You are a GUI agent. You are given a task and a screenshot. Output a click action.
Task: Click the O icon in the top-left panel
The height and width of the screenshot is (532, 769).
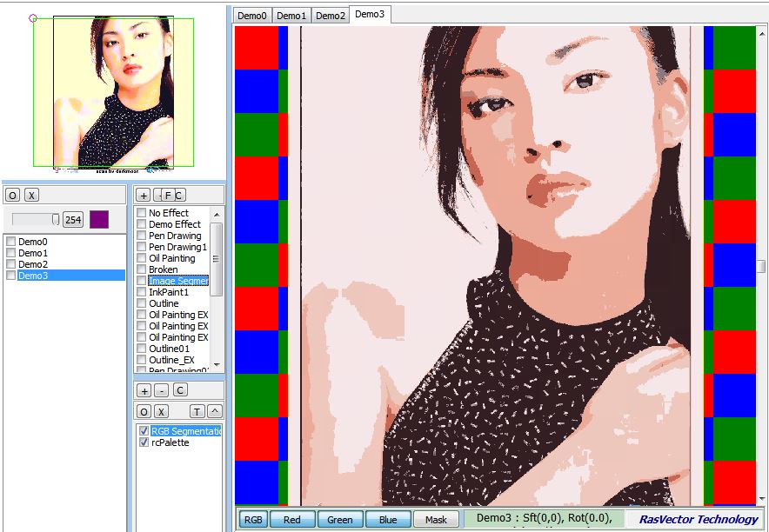(12, 194)
